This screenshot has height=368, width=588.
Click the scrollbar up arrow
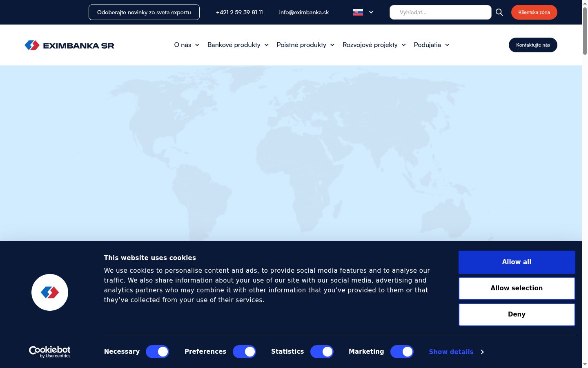(585, 3)
